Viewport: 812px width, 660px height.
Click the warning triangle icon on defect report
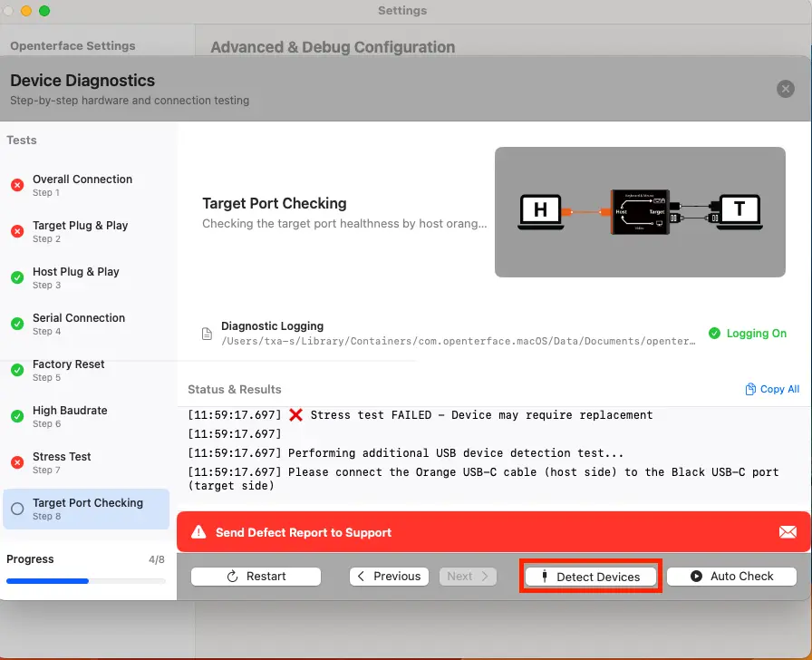[x=198, y=533]
